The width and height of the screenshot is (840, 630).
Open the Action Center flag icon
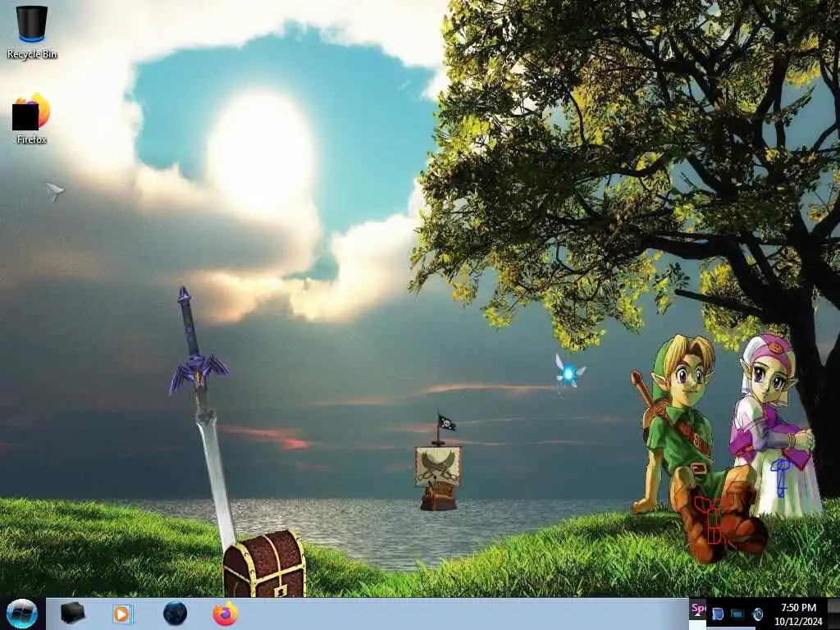[x=718, y=614]
